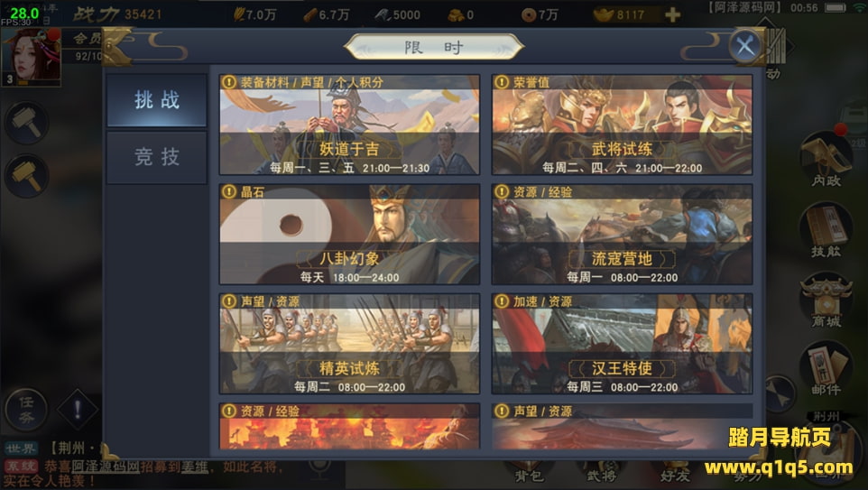Open the 流寇营地 Monday event

(x=622, y=235)
